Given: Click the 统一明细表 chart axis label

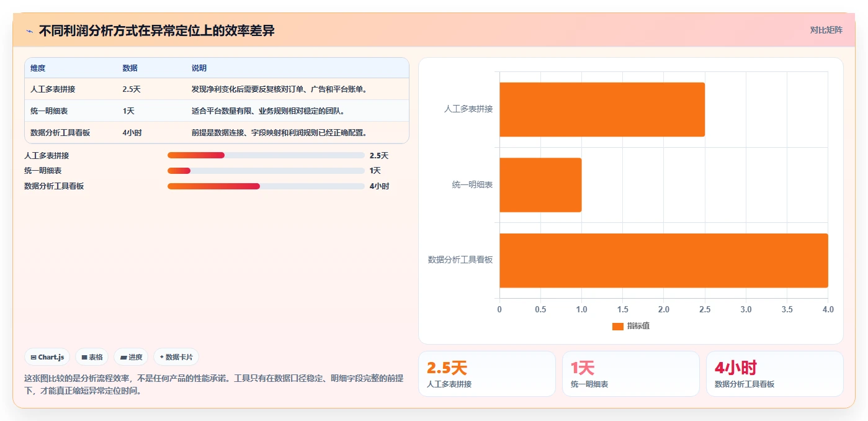Looking at the screenshot, I should click(473, 185).
